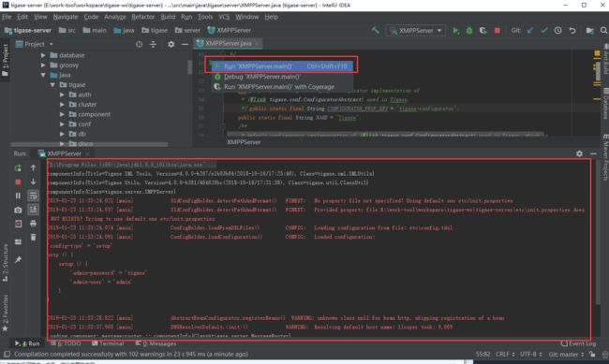Select Debug 'XMPPServer.main()' menu entry

click(282, 77)
